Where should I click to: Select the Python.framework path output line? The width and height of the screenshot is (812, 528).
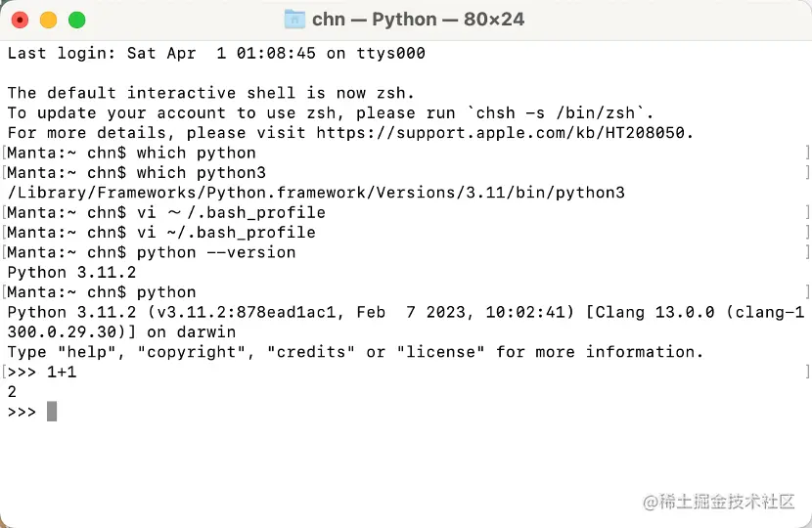coord(315,193)
